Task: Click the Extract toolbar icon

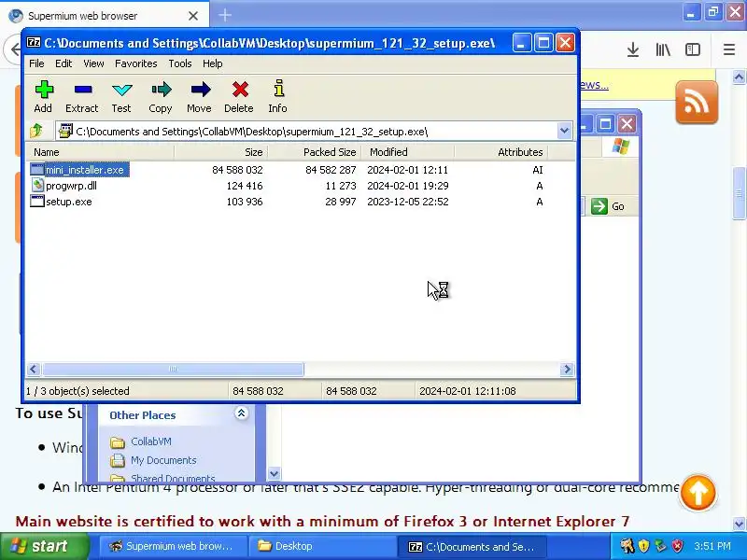Action: (x=82, y=97)
